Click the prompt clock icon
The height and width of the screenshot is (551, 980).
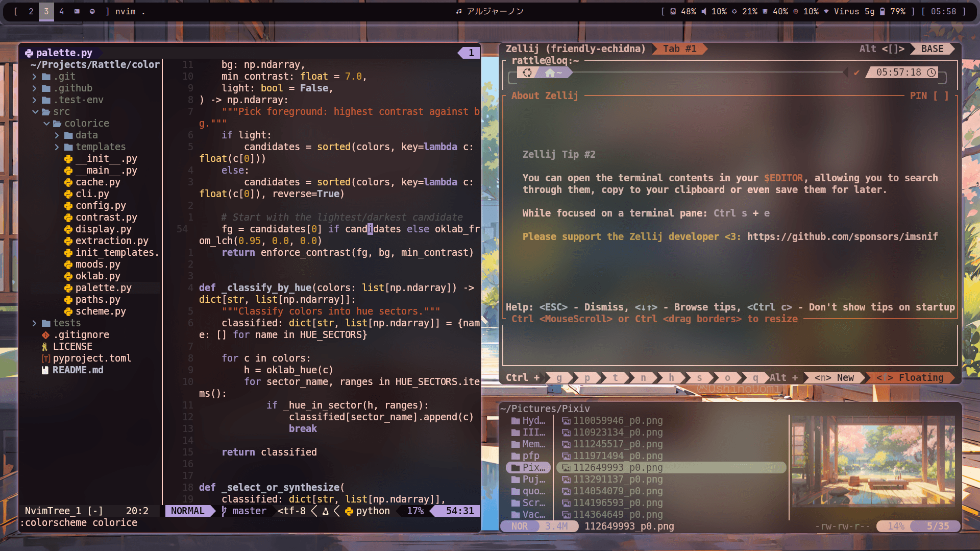pyautogui.click(x=932, y=73)
